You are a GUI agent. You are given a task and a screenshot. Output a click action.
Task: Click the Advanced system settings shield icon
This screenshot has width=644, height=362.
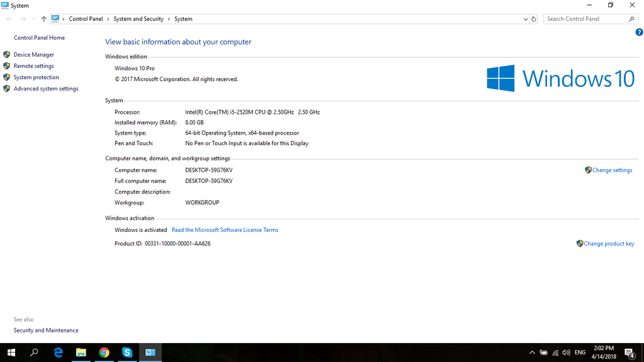6,89
